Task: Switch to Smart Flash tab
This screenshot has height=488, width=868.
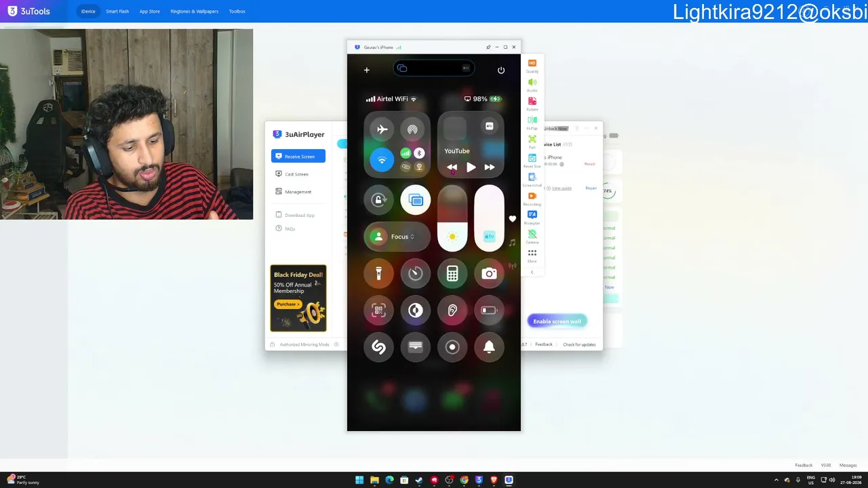Action: click(117, 12)
